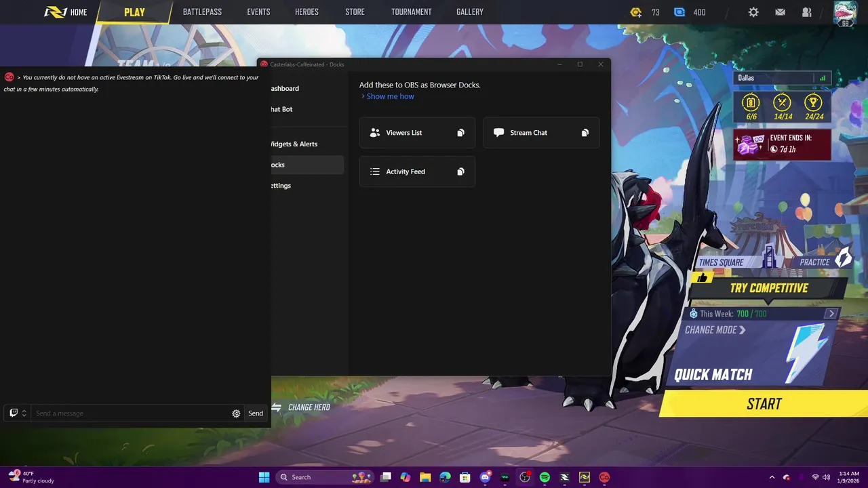This screenshot has height=488, width=868.
Task: Copy the Stream Chat dock link
Action: (585, 133)
